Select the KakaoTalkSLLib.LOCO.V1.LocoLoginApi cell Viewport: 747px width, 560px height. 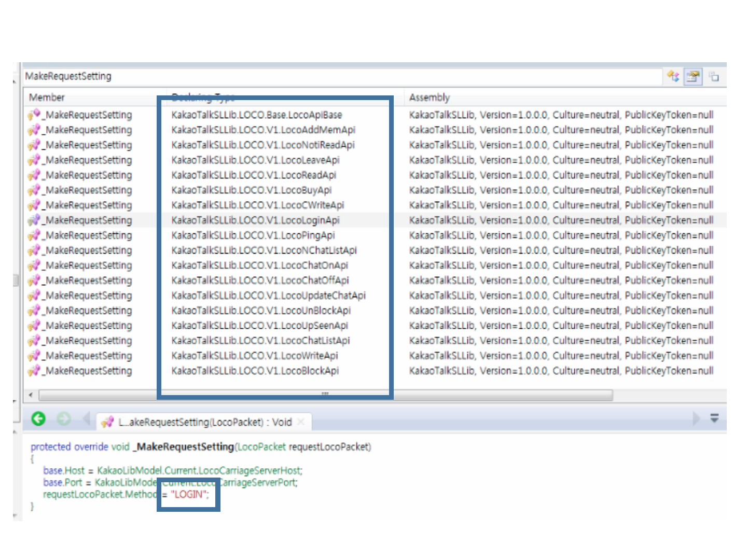pyautogui.click(x=256, y=220)
